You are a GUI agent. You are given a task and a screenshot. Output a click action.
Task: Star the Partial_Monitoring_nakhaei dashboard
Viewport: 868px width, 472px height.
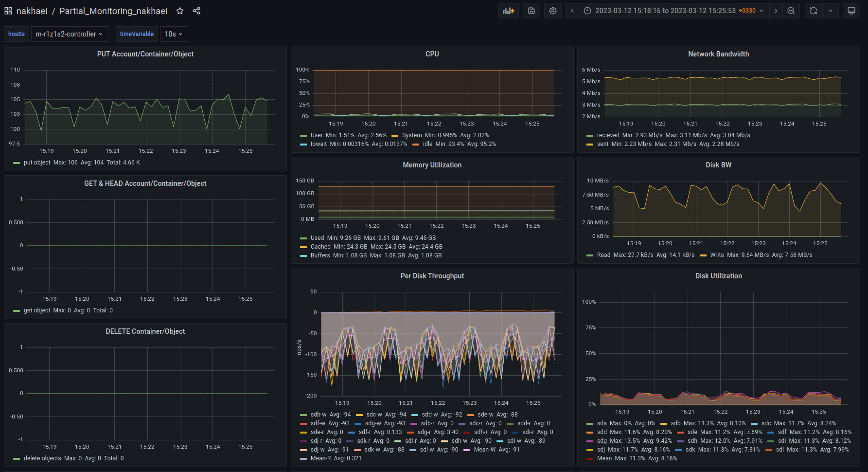tap(180, 11)
